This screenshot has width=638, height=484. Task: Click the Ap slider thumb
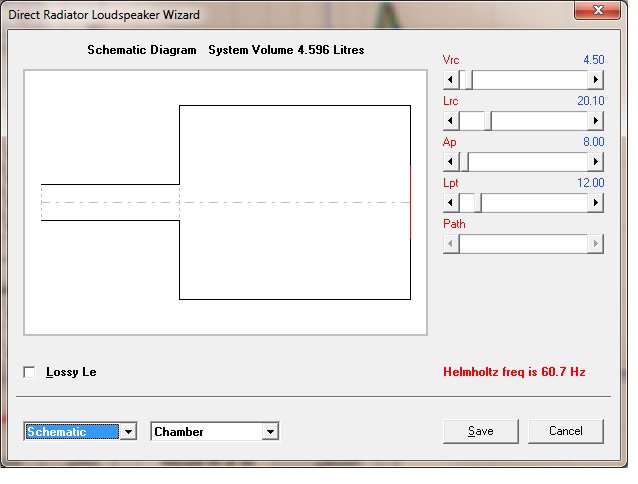click(x=465, y=162)
